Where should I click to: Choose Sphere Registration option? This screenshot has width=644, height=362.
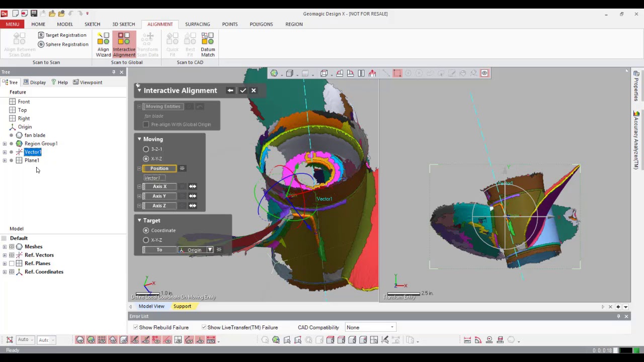pyautogui.click(x=63, y=44)
